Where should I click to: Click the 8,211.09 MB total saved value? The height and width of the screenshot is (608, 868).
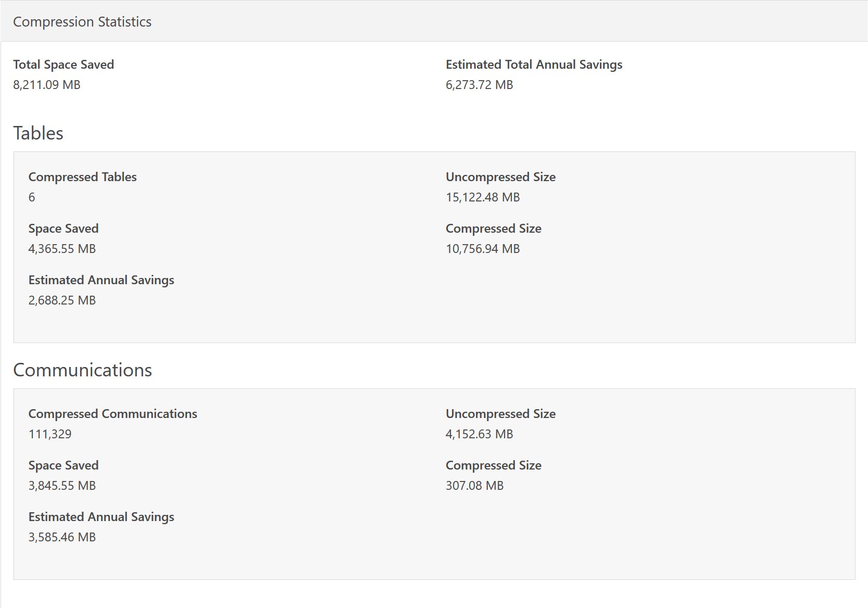pyautogui.click(x=47, y=85)
